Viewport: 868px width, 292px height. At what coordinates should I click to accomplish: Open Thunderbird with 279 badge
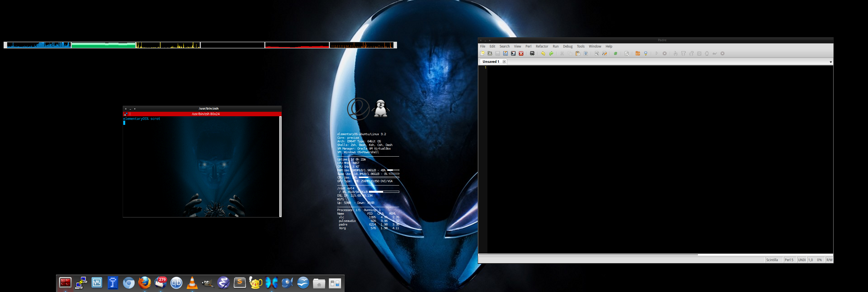tap(161, 283)
